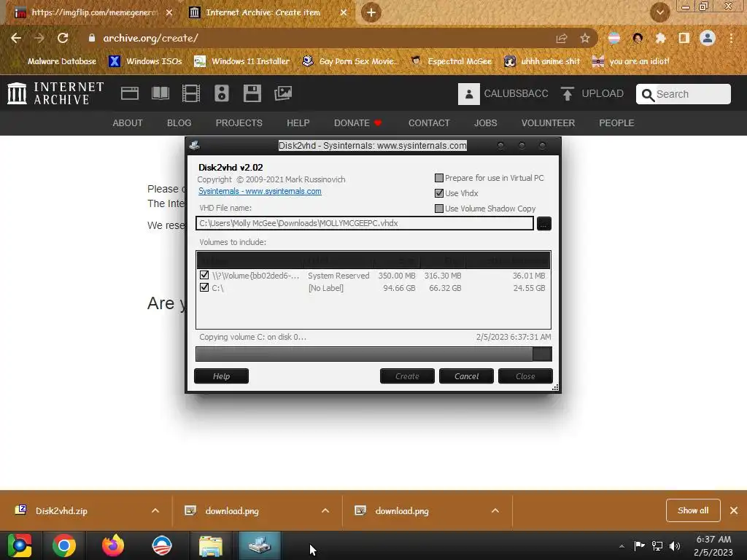This screenshot has height=560, width=747.
Task: Open the Windows 11 Installer bookmark
Action: (x=242, y=61)
